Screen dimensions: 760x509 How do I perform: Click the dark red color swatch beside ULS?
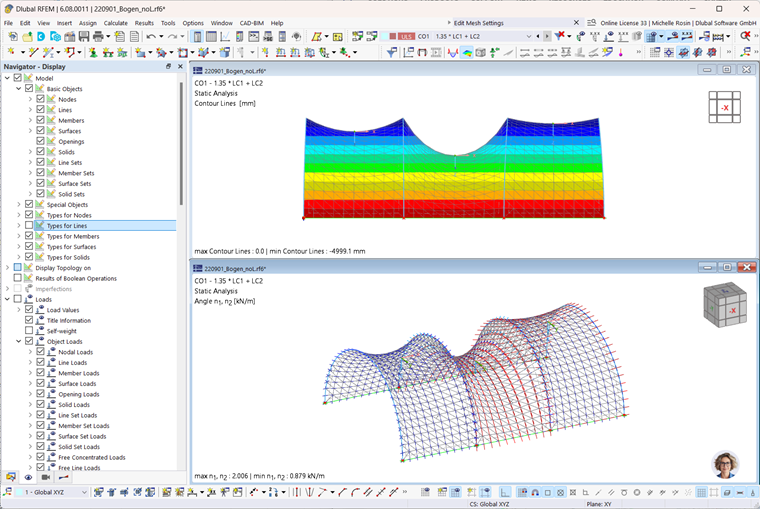click(x=393, y=36)
